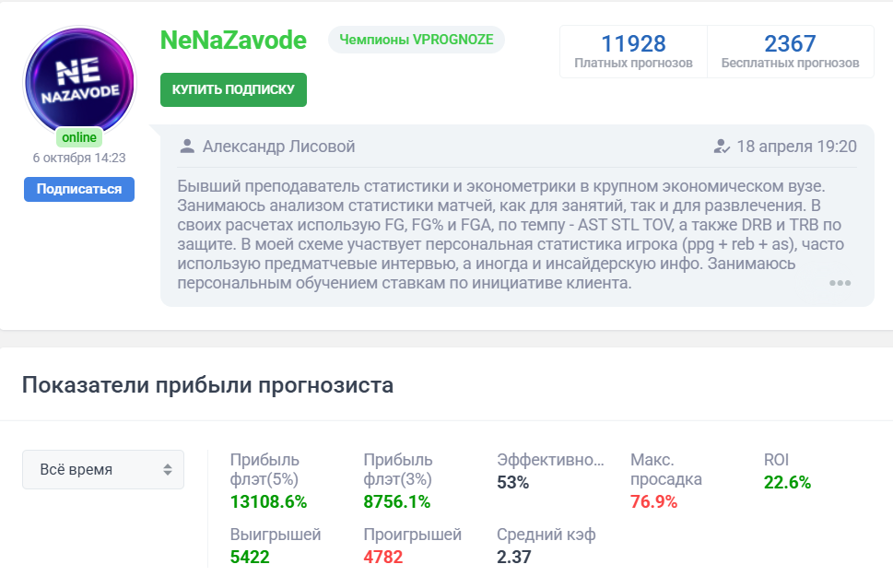Viewport: 893px width, 588px height.
Task: Click the author icon beside Александр Лисовой
Action: point(190,146)
